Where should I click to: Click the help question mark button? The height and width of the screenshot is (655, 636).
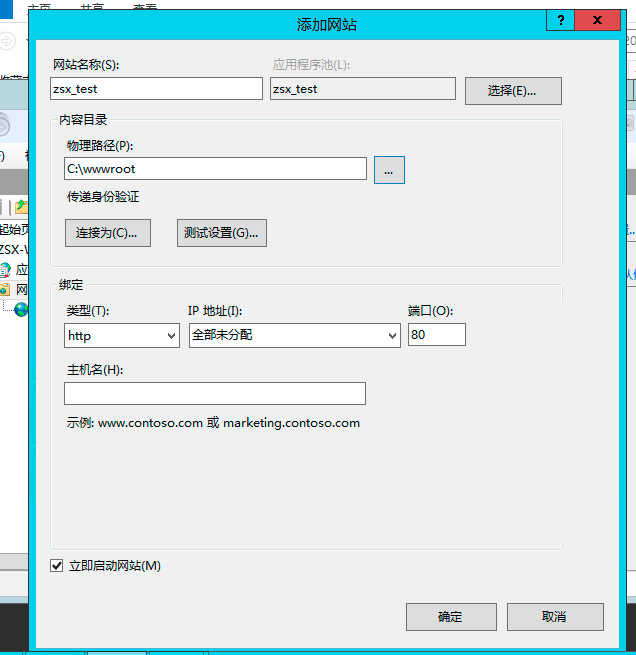561,20
